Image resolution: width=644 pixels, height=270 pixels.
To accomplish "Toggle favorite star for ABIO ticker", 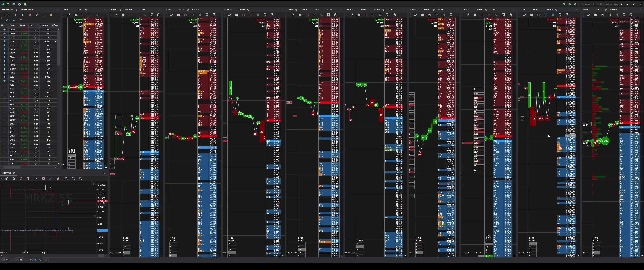I will tap(4, 85).
